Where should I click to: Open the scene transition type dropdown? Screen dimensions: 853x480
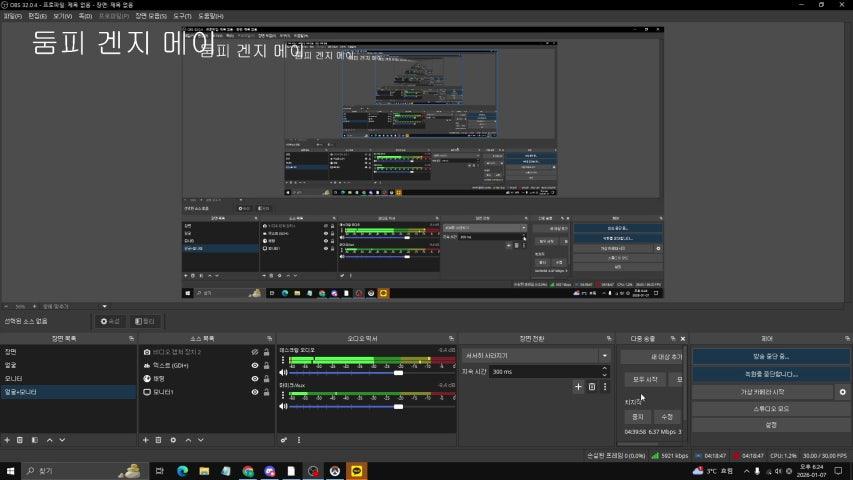click(x=604, y=355)
